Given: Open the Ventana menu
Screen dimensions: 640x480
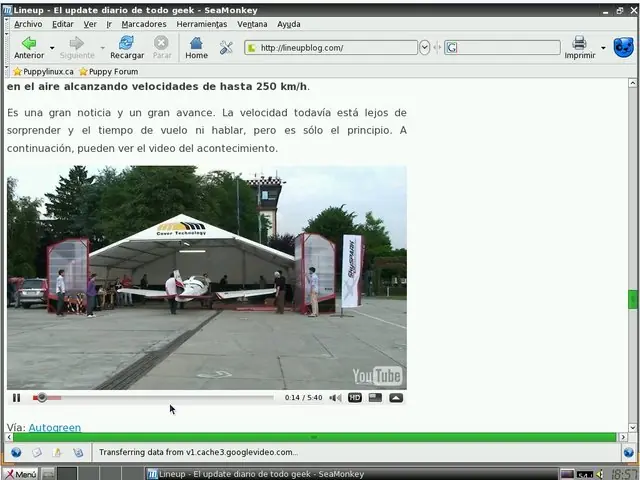Looking at the screenshot, I should tap(252, 24).
